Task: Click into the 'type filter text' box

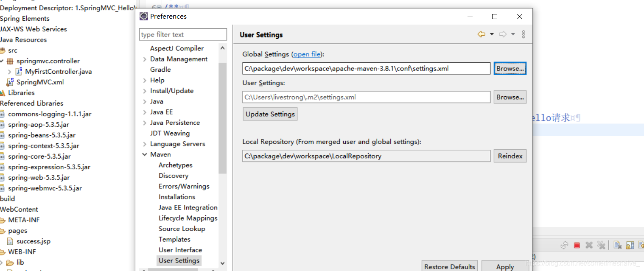Action: click(x=183, y=34)
